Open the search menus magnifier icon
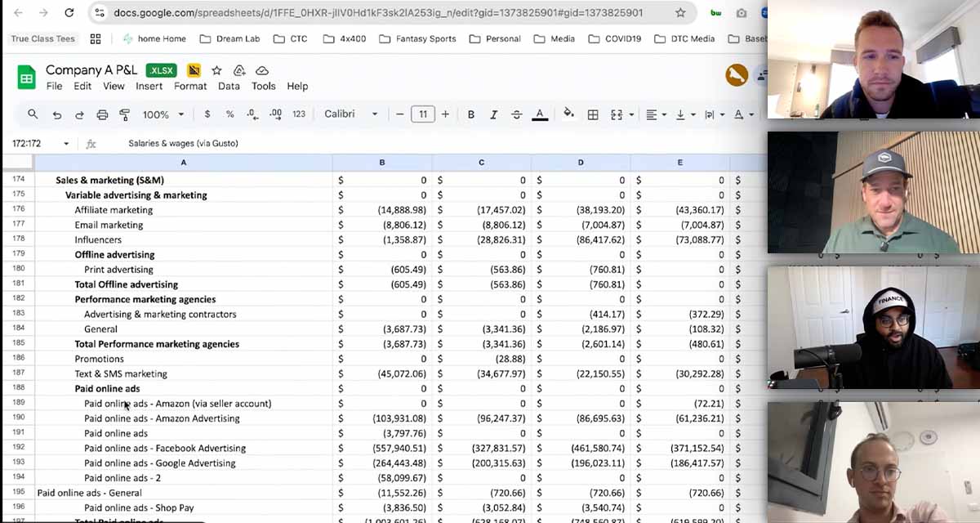Screen dimensions: 980x523 click(x=33, y=114)
